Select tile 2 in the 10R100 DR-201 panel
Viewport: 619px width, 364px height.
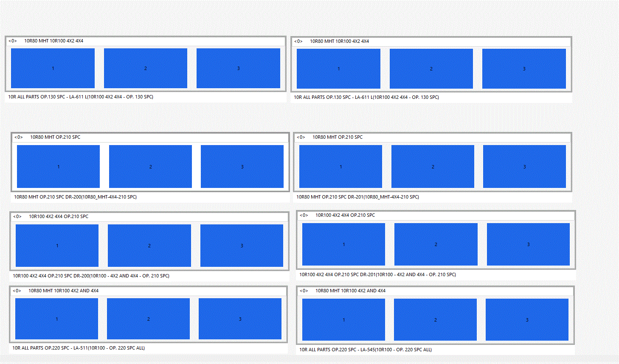pyautogui.click(x=436, y=244)
